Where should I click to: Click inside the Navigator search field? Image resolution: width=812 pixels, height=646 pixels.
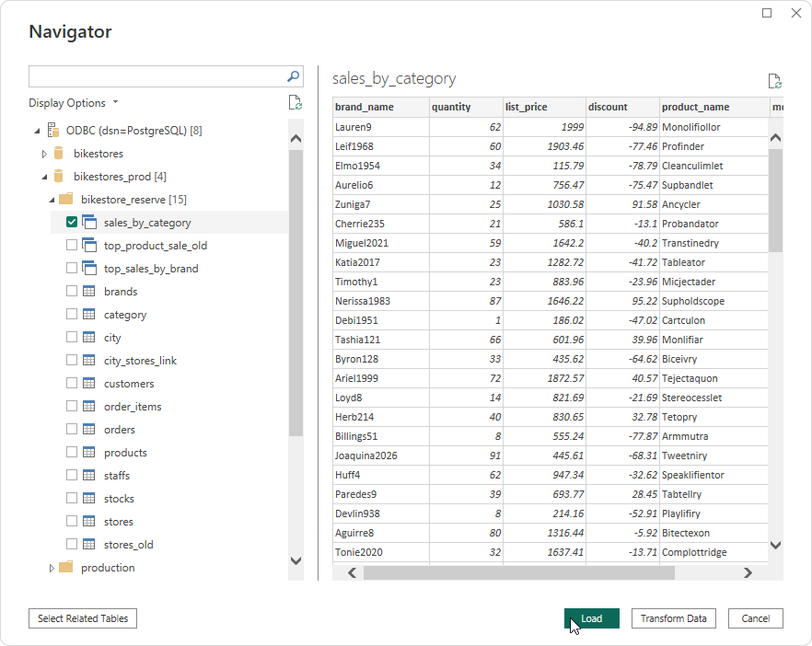pyautogui.click(x=157, y=76)
